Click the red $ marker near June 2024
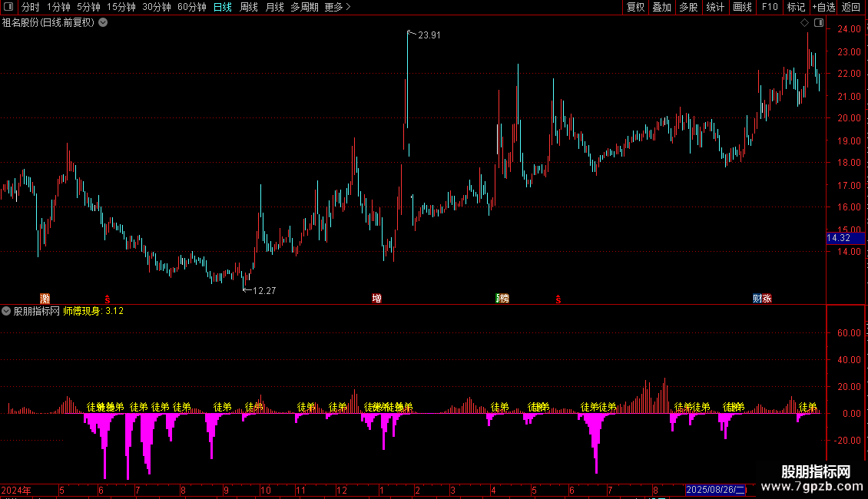 point(108,299)
